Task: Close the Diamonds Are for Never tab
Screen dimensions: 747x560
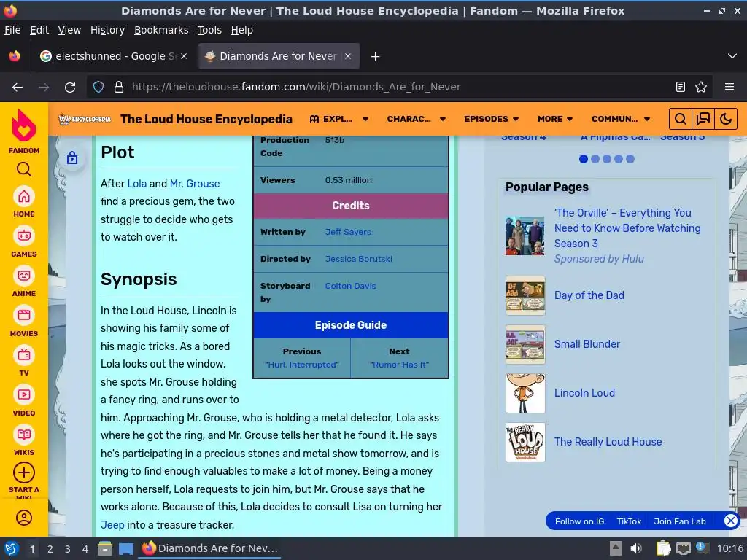Action: click(x=348, y=56)
